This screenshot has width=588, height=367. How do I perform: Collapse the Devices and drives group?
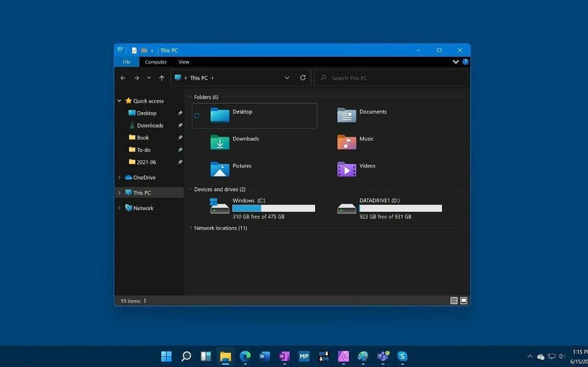pyautogui.click(x=191, y=189)
